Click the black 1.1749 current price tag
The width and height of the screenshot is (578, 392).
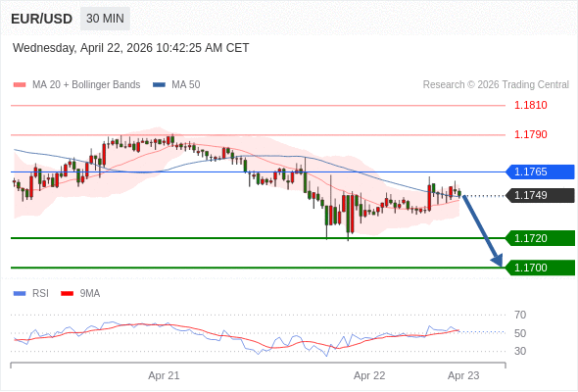(540, 195)
